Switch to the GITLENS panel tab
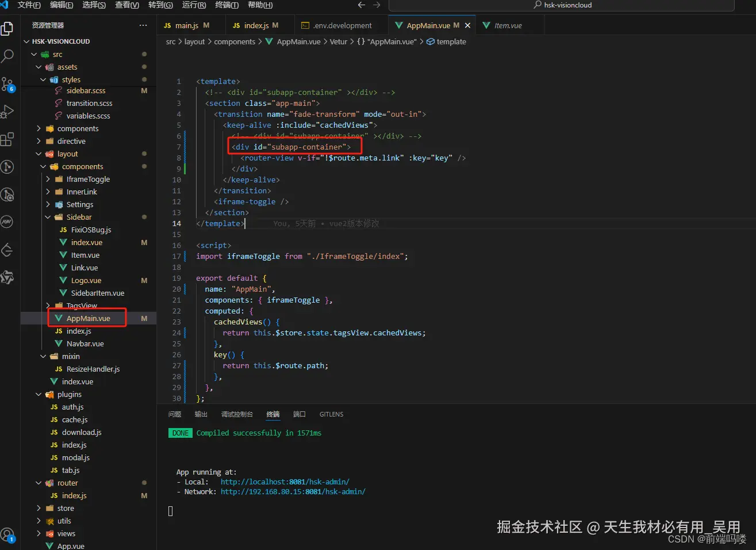 point(331,414)
